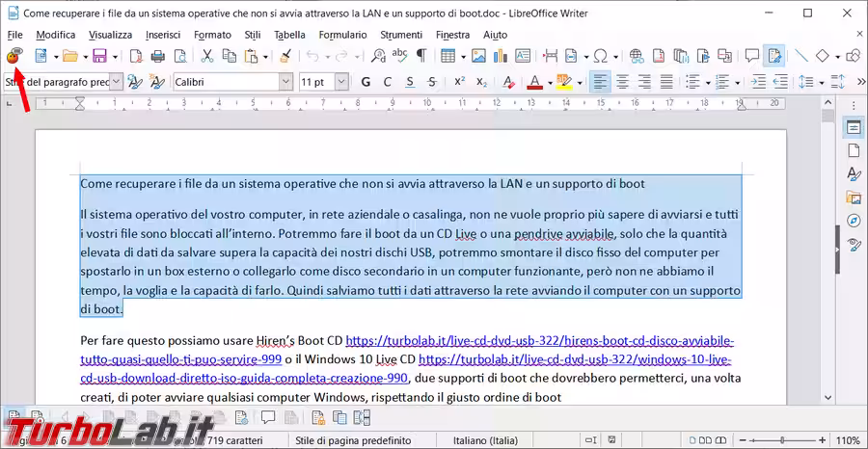Screen dimensions: 868x449
Task: Toggle bold formatting (G button)
Action: click(366, 82)
